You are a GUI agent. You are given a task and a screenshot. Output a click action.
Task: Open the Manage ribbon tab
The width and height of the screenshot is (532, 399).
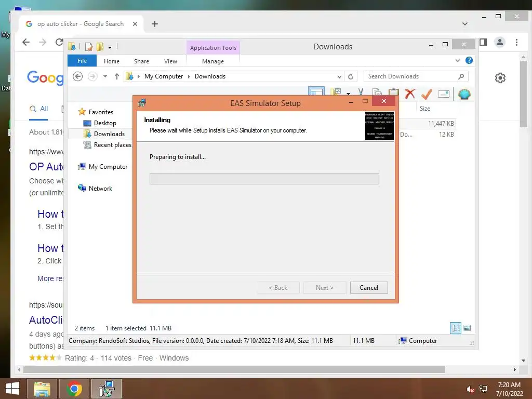213,61
